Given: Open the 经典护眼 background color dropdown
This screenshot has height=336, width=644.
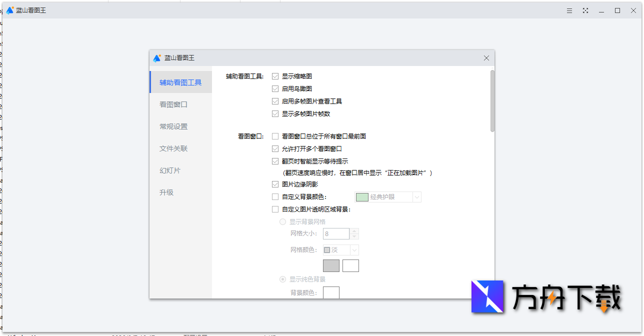Looking at the screenshot, I should pyautogui.click(x=417, y=197).
